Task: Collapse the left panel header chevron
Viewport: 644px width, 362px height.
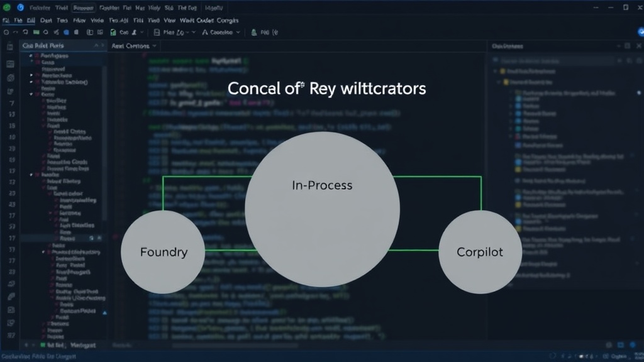Action: [96, 45]
